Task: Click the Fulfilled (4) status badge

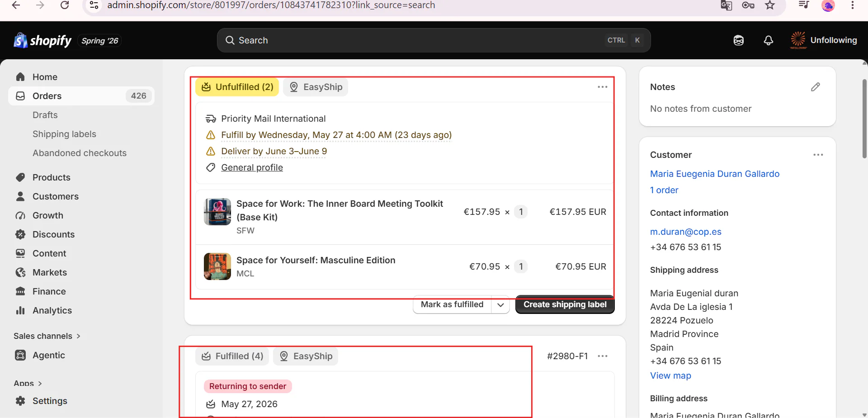Action: (x=232, y=356)
